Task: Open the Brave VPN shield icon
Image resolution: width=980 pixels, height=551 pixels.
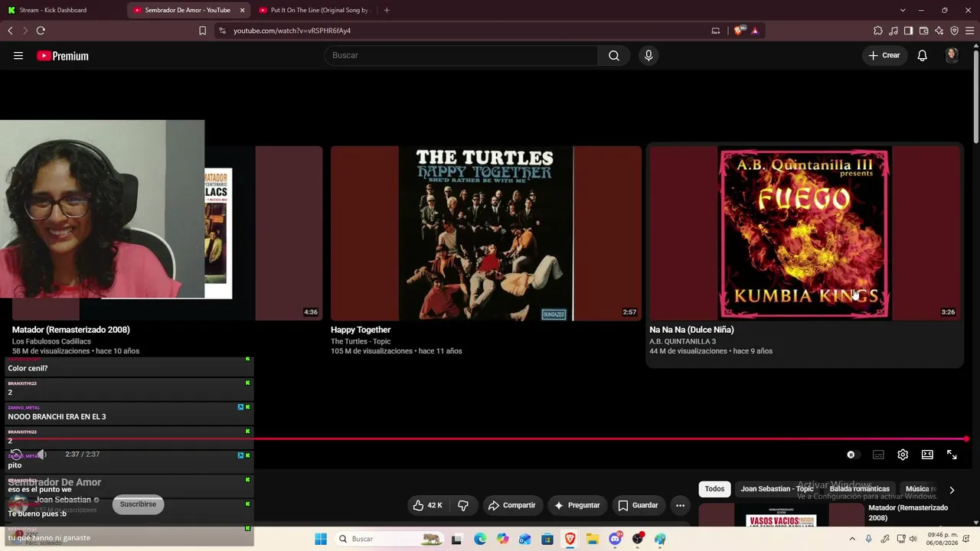Action: 955,31
